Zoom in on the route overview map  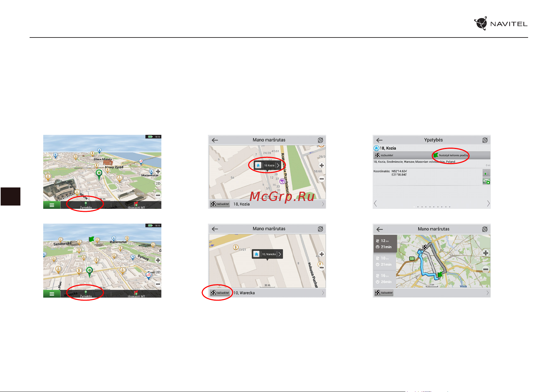[486, 253]
